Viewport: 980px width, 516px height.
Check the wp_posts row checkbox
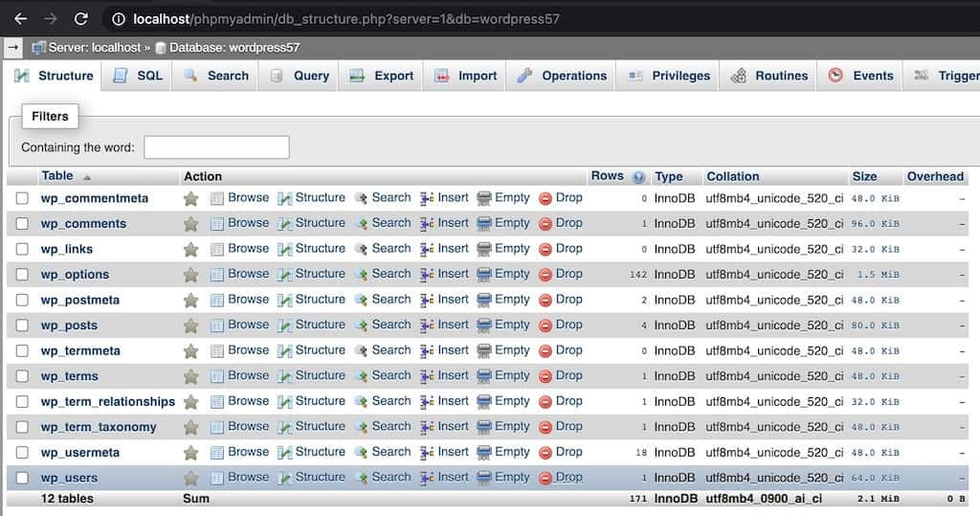tap(23, 325)
